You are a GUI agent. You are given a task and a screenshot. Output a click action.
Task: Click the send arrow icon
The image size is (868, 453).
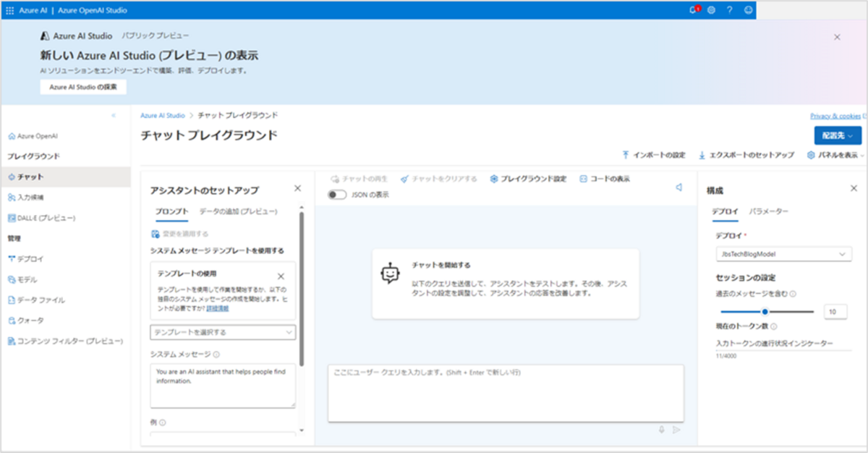click(676, 430)
